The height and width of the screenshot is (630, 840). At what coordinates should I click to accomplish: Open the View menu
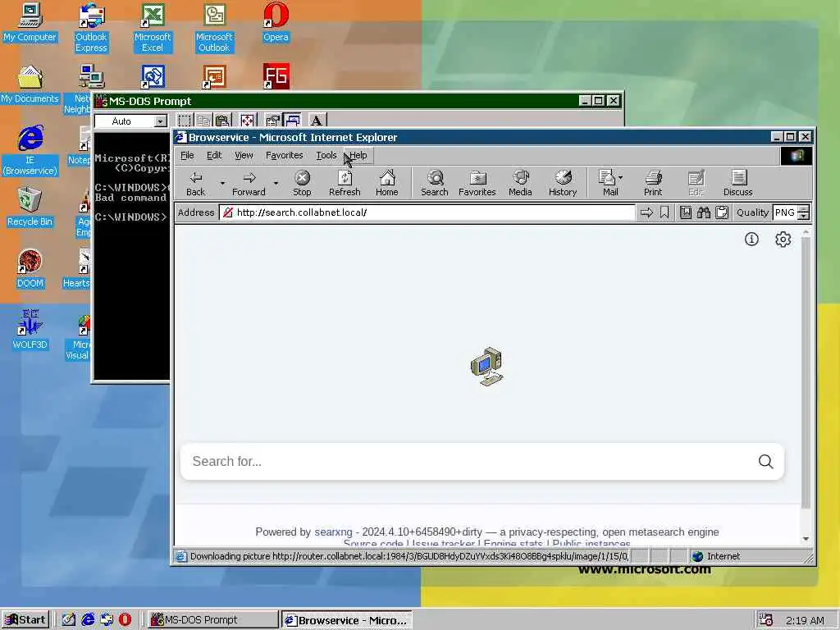coord(244,155)
